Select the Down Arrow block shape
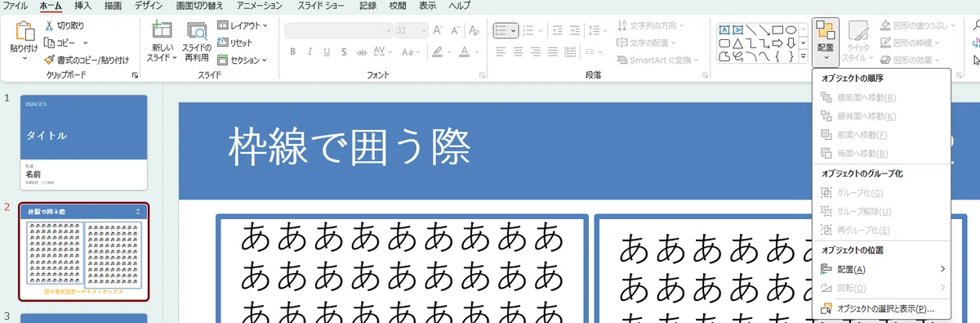Screen dimensions: 980x323 (x=791, y=43)
